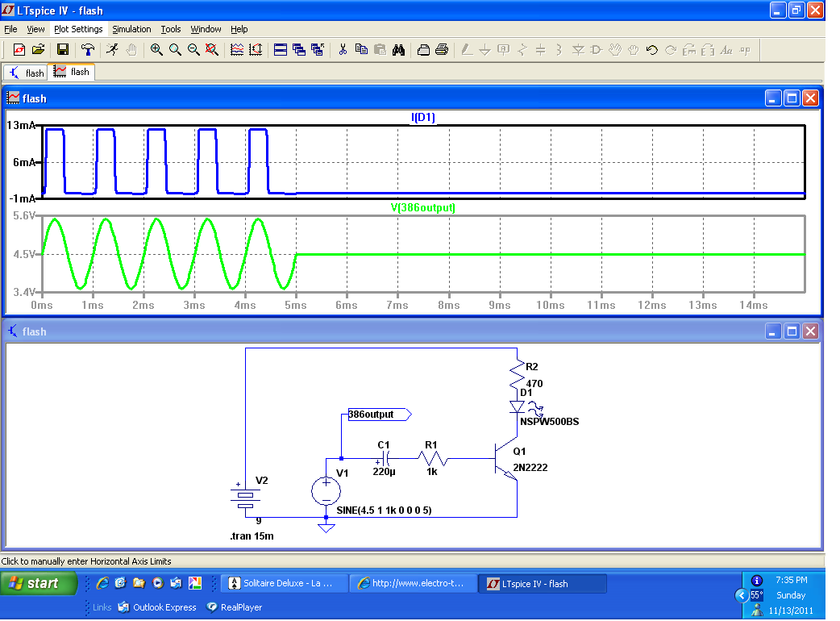The width and height of the screenshot is (840, 621).
Task: Select the Place Ground icon
Action: tap(484, 50)
